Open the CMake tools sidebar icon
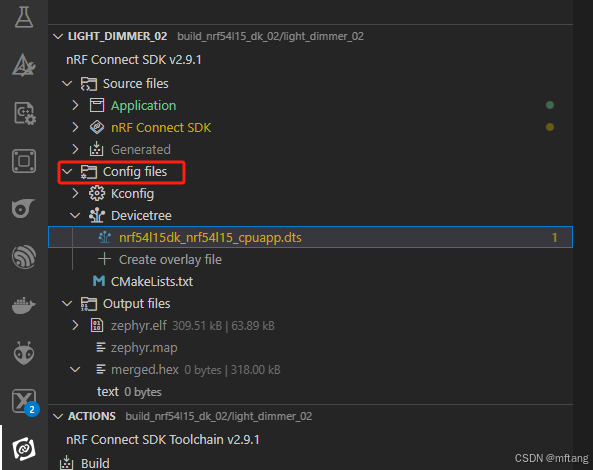The height and width of the screenshot is (470, 593). pos(24,65)
